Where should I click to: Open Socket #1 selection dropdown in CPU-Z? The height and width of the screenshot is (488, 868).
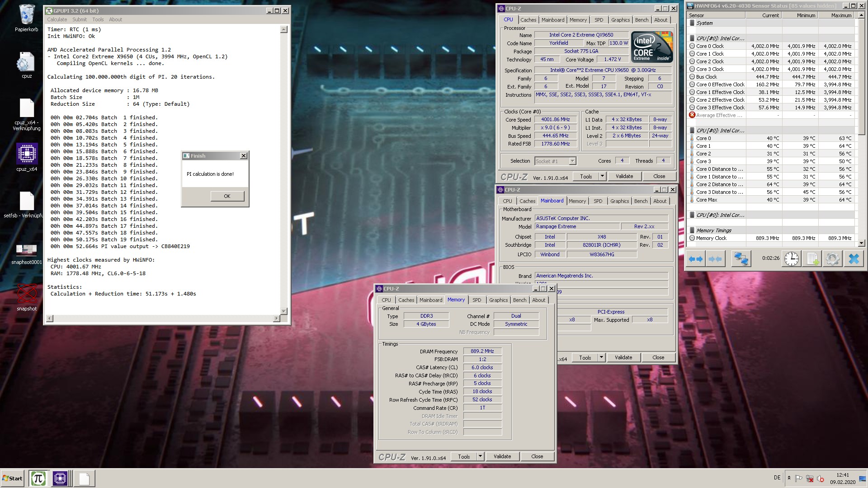(x=572, y=161)
